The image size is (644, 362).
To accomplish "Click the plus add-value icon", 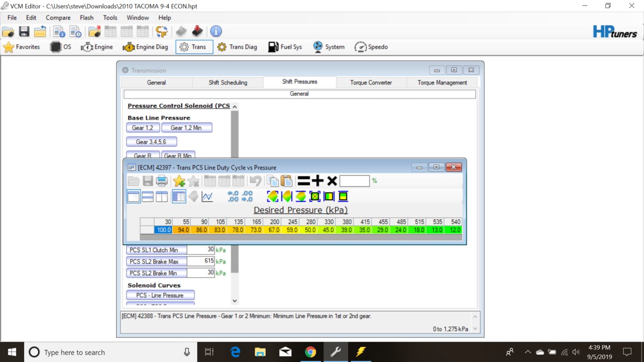I will [317, 181].
